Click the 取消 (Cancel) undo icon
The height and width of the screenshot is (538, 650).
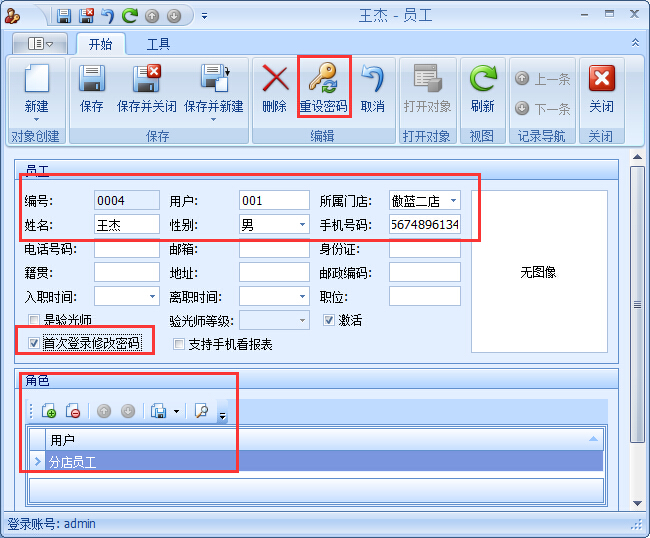[372, 80]
